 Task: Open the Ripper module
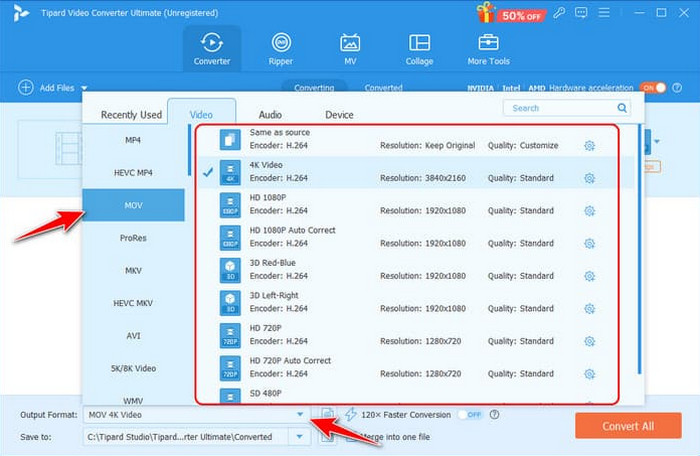pos(283,48)
